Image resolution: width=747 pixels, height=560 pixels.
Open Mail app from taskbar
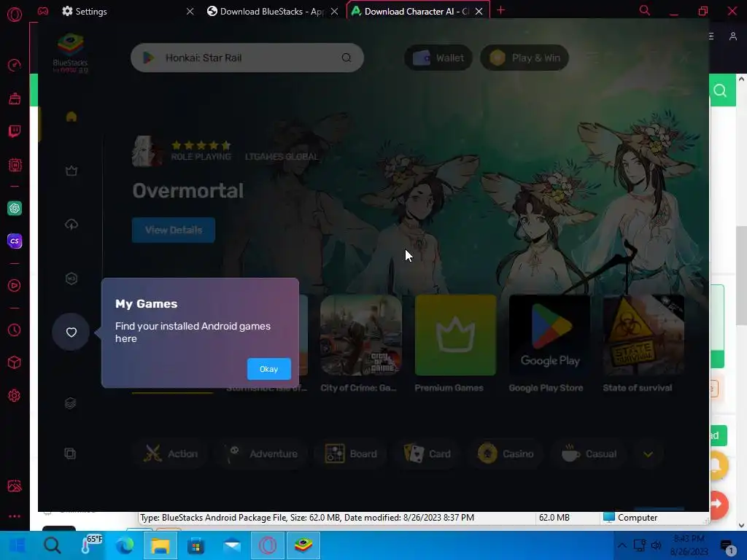[x=232, y=545]
